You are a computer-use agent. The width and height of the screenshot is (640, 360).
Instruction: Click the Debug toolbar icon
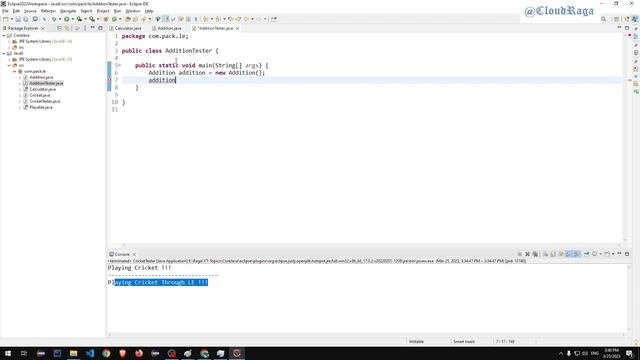[53, 19]
